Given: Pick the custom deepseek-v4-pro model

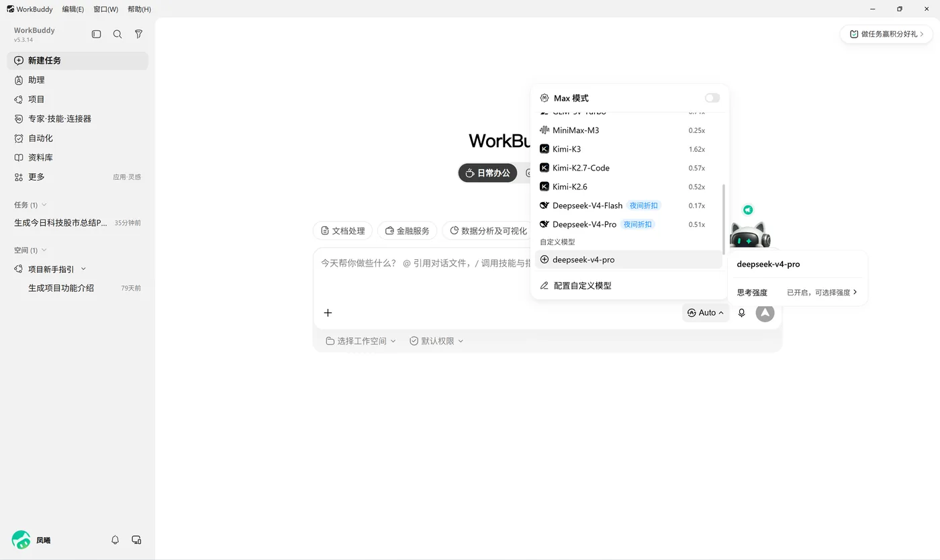Looking at the screenshot, I should [x=628, y=259].
